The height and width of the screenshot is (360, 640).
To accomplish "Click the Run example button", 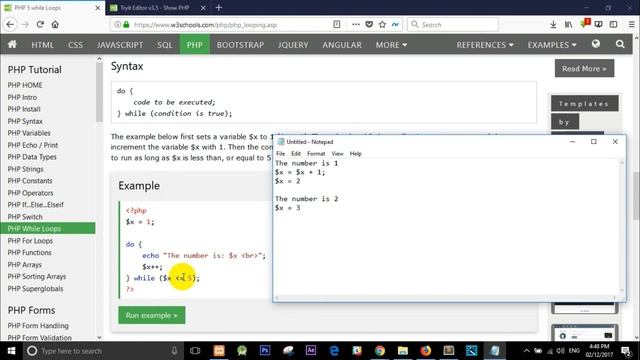I will pos(151,315).
